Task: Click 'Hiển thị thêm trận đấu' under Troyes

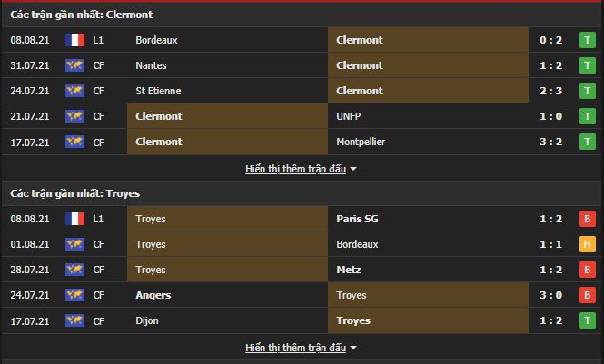Action: 295,348
